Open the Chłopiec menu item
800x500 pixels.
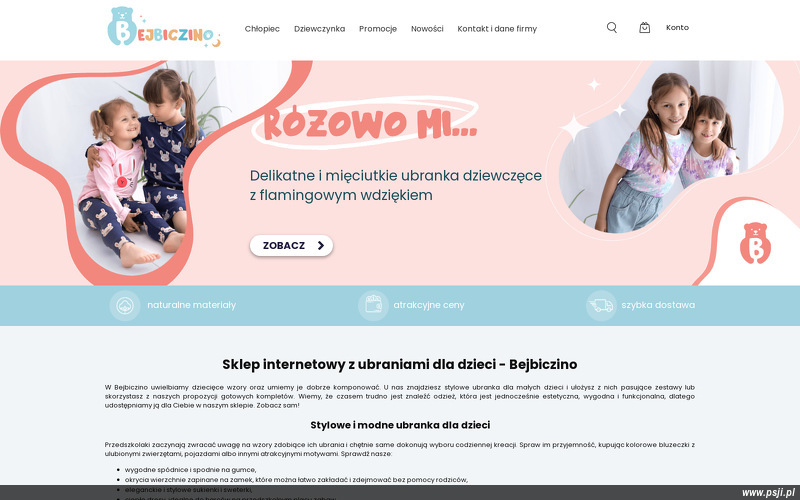coord(262,29)
